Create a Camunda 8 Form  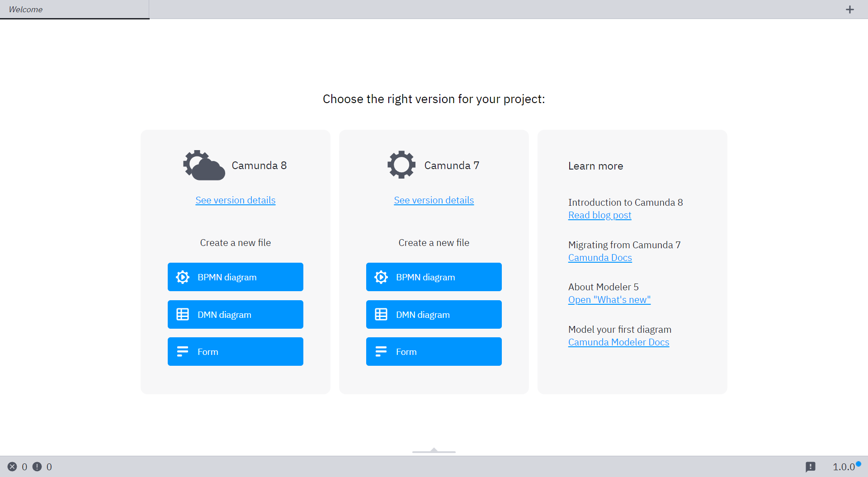(x=236, y=352)
